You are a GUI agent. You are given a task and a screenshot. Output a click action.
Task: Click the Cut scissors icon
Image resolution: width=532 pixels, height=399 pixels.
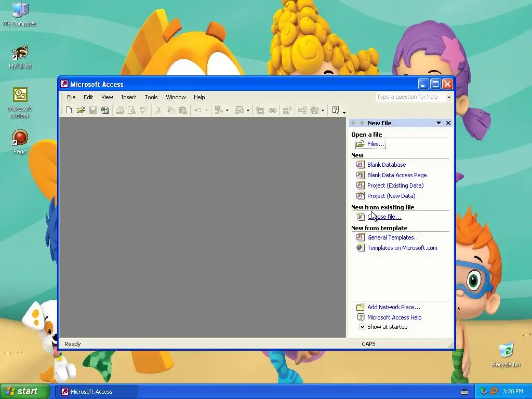click(158, 110)
